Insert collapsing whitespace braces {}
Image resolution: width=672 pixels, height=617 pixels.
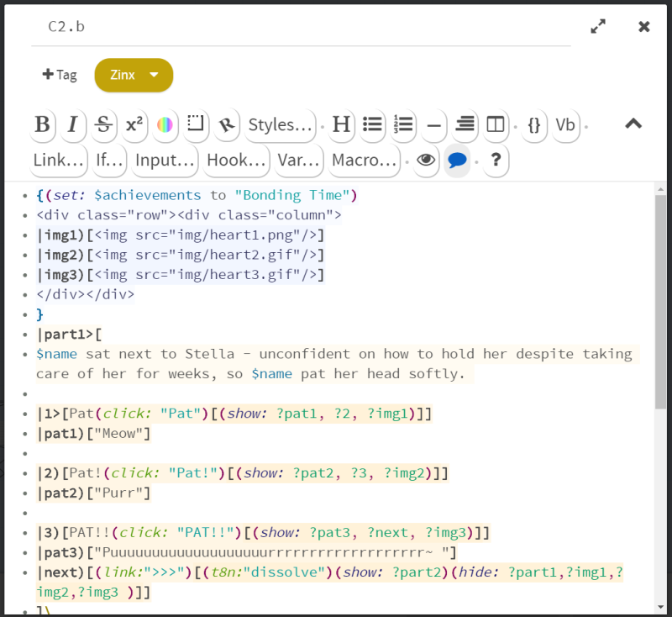(x=534, y=124)
